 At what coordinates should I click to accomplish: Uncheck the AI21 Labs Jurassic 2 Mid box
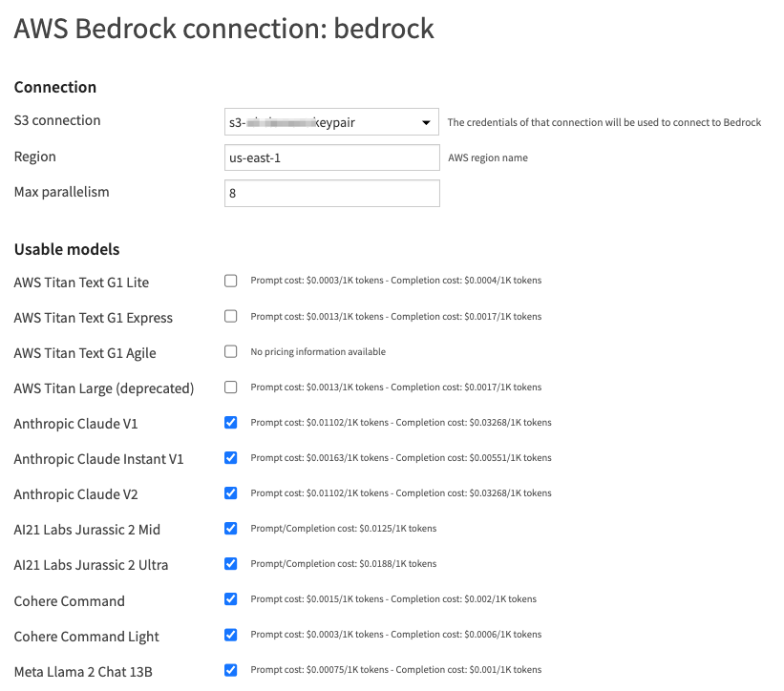point(230,528)
